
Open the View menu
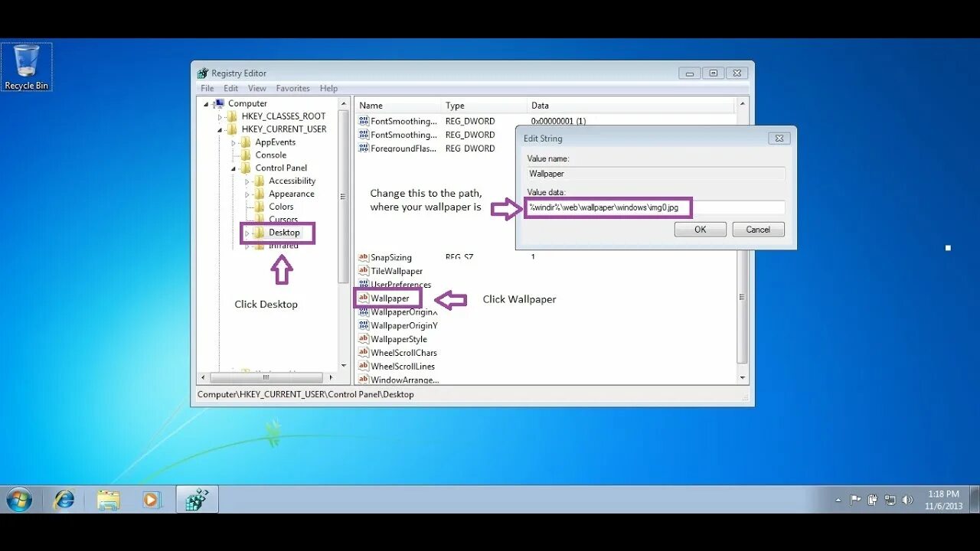257,89
